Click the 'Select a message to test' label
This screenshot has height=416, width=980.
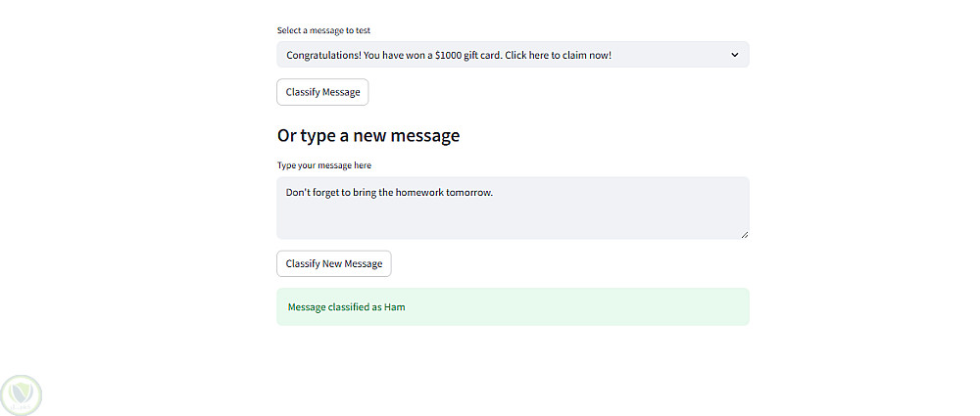pyautogui.click(x=323, y=30)
